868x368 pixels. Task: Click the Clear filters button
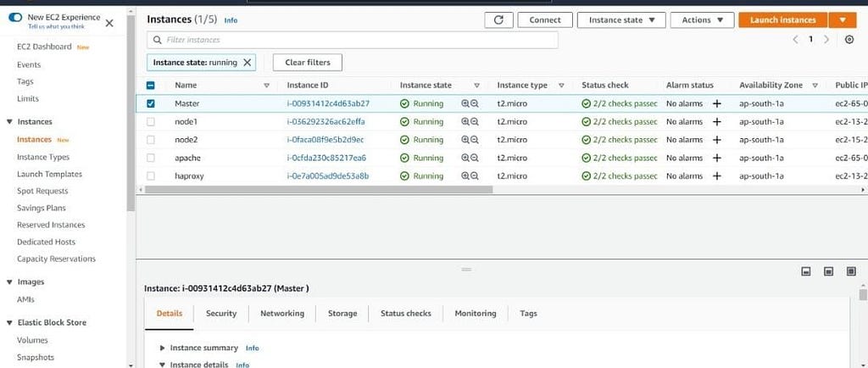[308, 63]
